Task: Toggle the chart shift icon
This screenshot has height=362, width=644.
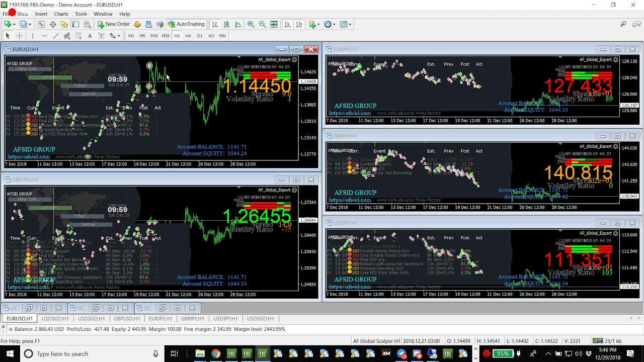Action: click(x=299, y=24)
